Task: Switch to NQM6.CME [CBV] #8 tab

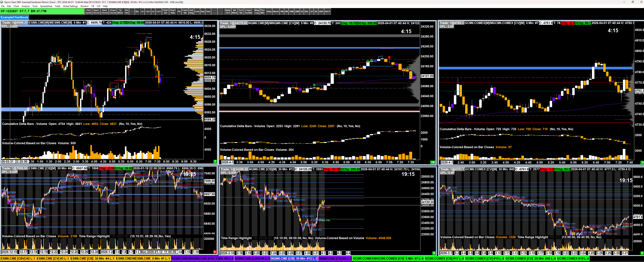Action: pos(252,258)
